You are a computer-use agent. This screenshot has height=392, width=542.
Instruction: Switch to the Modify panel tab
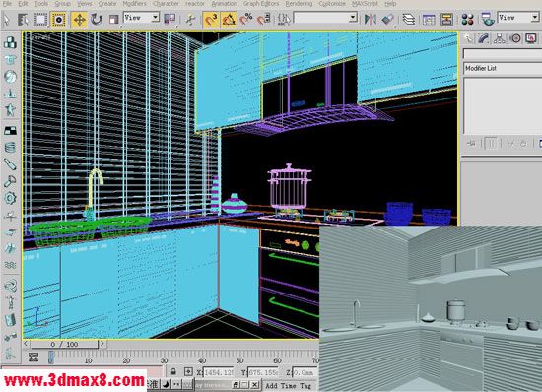(x=483, y=38)
